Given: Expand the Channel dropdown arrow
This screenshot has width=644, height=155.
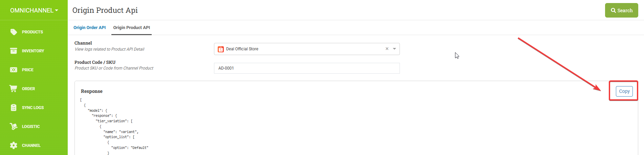Looking at the screenshot, I should [x=394, y=49].
